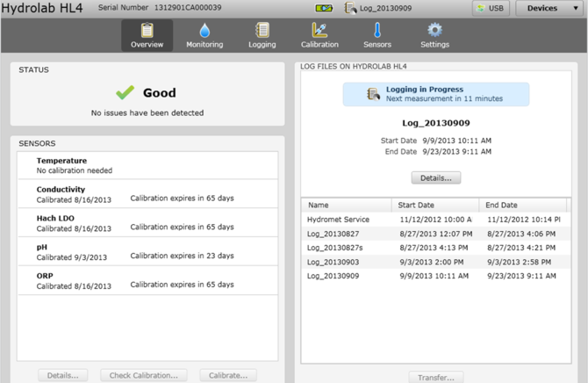
Task: Open the Settings gear icon
Action: (434, 30)
